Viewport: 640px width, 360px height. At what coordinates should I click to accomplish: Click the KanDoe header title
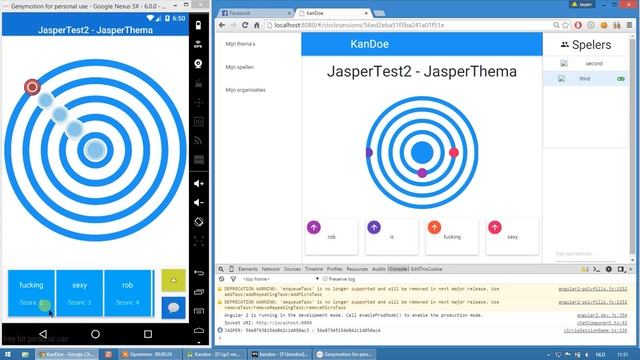click(369, 44)
